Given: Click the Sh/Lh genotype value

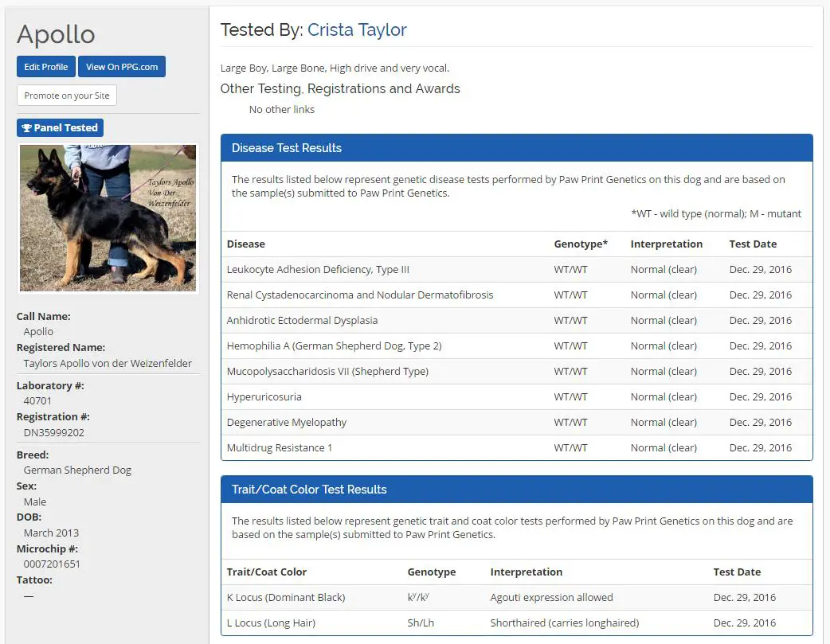Looking at the screenshot, I should pyautogui.click(x=421, y=623).
